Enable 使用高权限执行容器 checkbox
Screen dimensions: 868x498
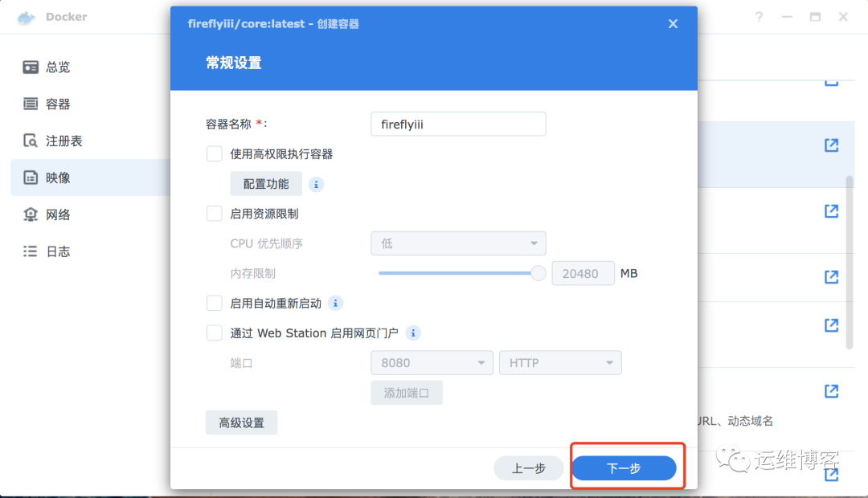(215, 154)
